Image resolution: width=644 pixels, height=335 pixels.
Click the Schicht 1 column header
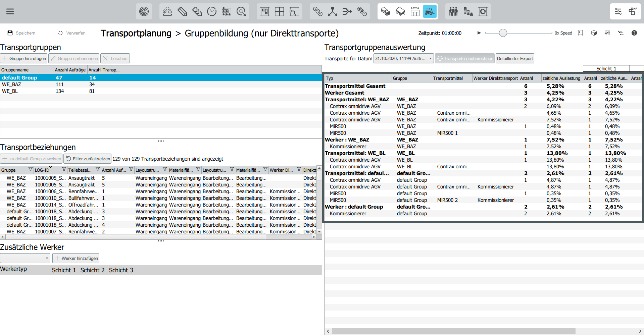(606, 68)
